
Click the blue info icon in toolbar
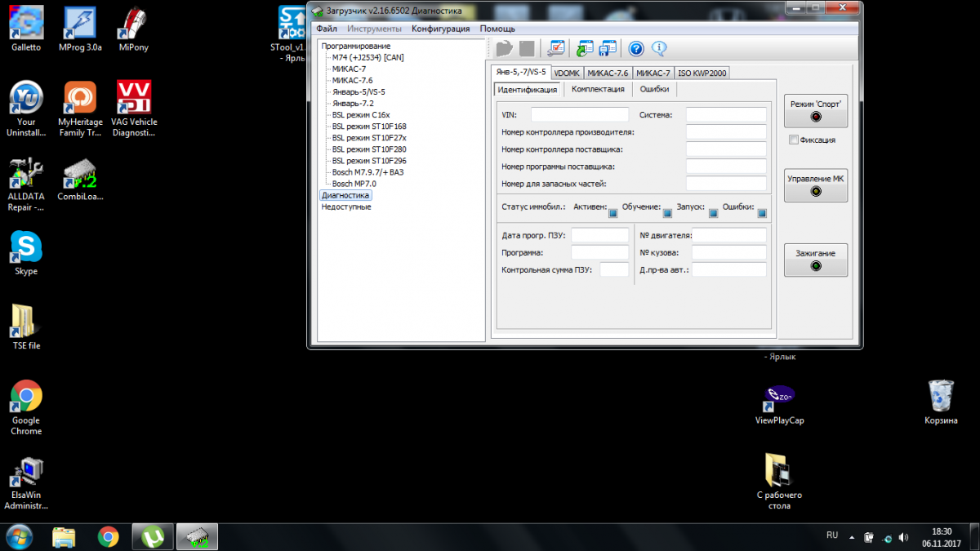(x=658, y=48)
